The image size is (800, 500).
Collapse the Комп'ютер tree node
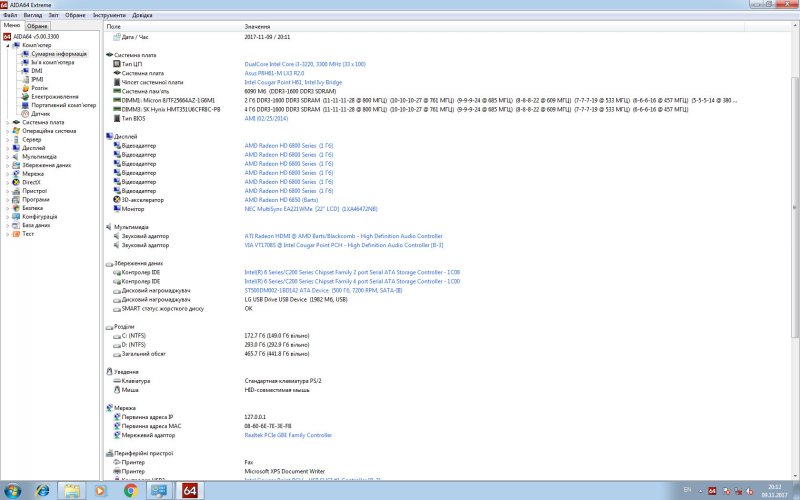[x=7, y=45]
